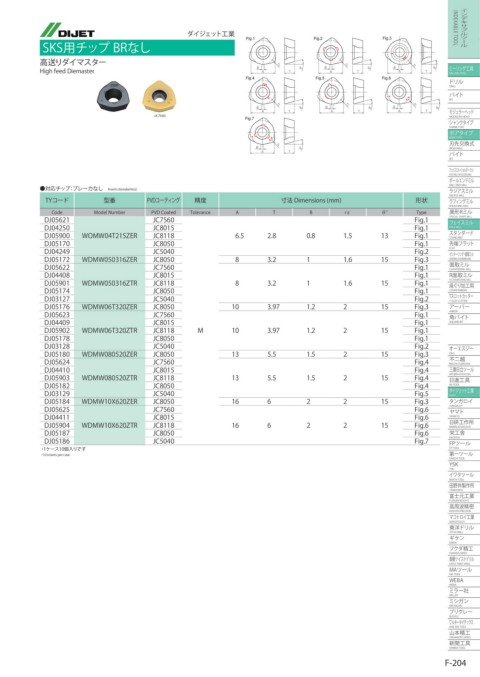Select the ミシガン maker tab
Image resolution: width=480 pixels, height=677 pixels.
click(x=464, y=602)
